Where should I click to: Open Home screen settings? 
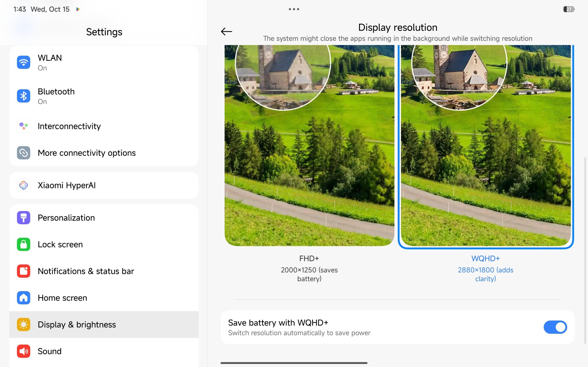pyautogui.click(x=62, y=297)
